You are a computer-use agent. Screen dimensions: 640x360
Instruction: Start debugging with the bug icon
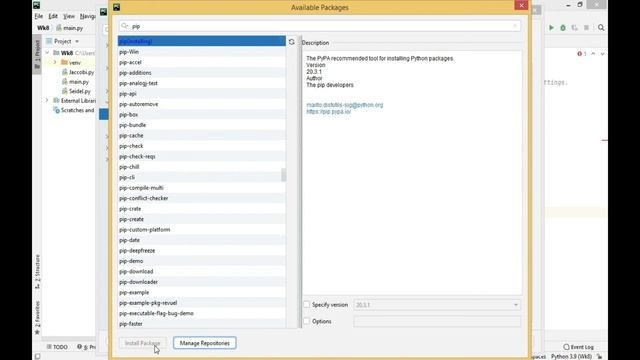[563, 28]
